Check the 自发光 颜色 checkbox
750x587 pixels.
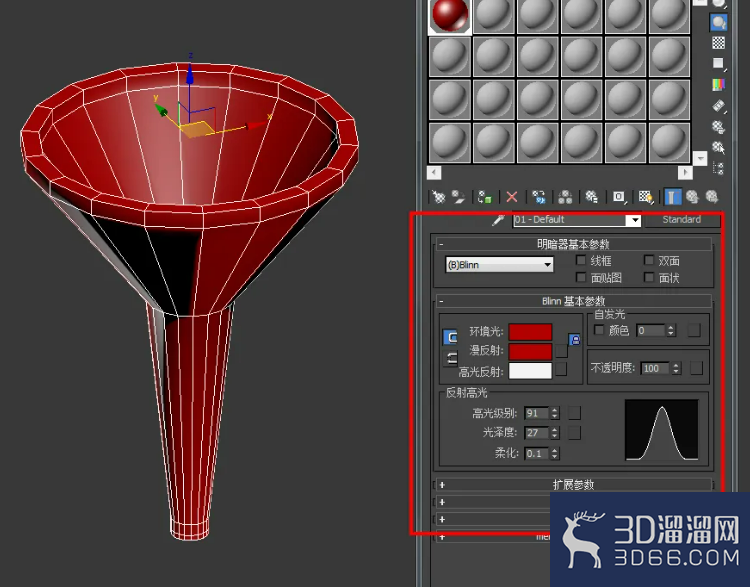click(598, 330)
